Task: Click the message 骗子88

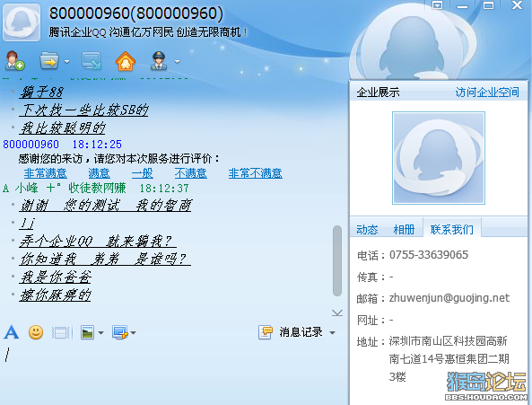Action: (x=41, y=92)
